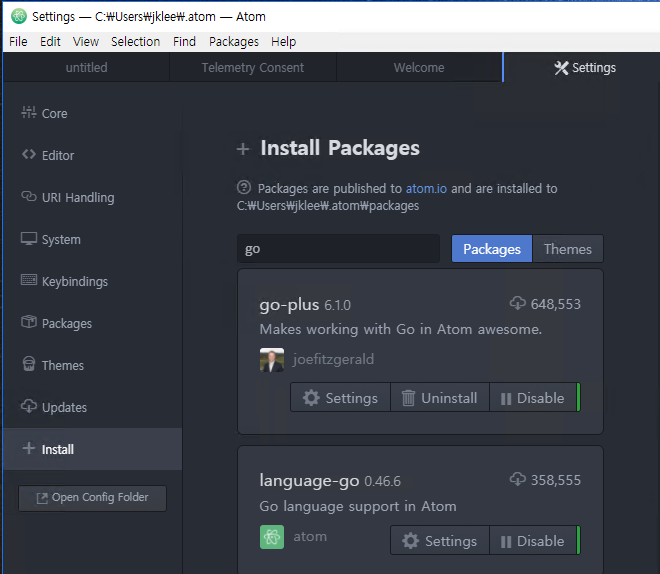The height and width of the screenshot is (574, 660).
Task: Click the URI Handling link icon
Action: point(29,197)
